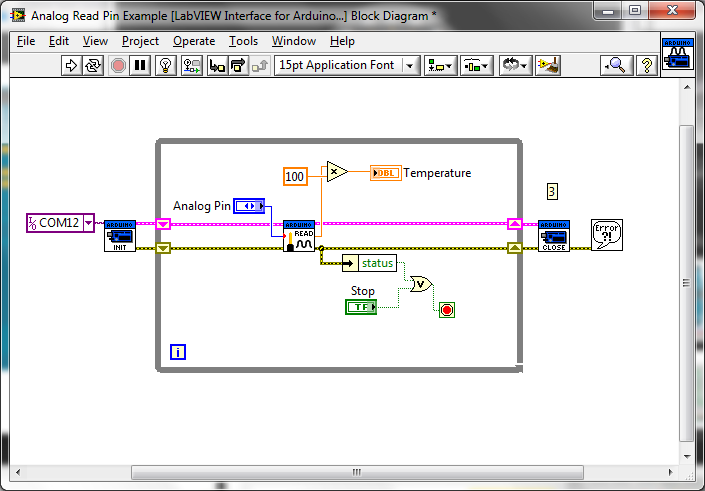
Task: Toggle Highlight Execution light bulb
Action: coord(165,66)
